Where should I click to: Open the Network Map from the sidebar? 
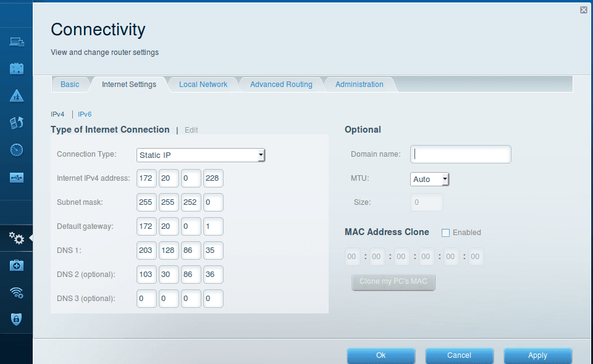(x=17, y=42)
